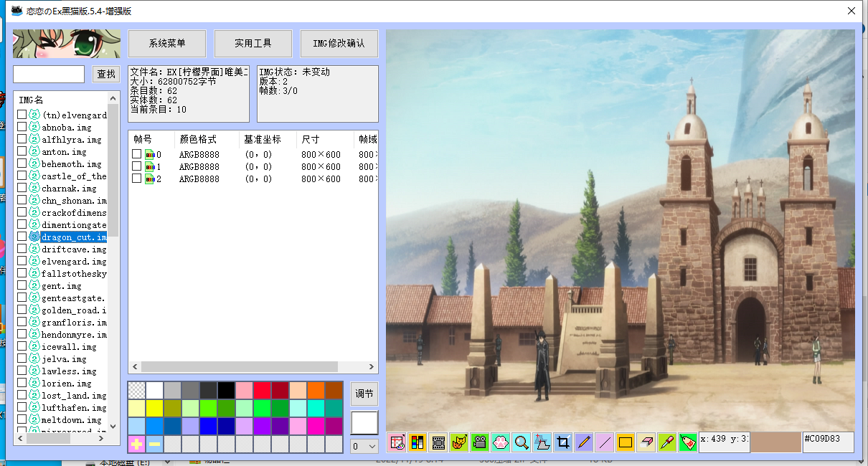Enable checkbox for frame 2

pyautogui.click(x=136, y=179)
